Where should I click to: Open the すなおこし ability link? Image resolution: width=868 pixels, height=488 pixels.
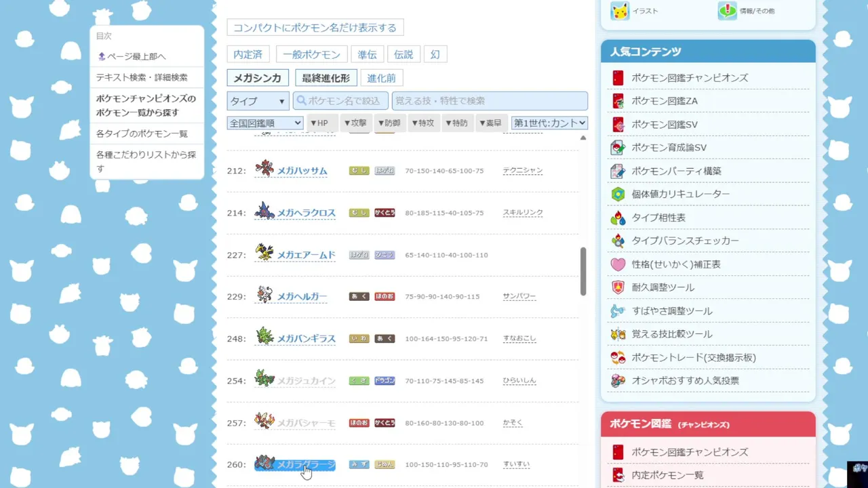pyautogui.click(x=519, y=339)
